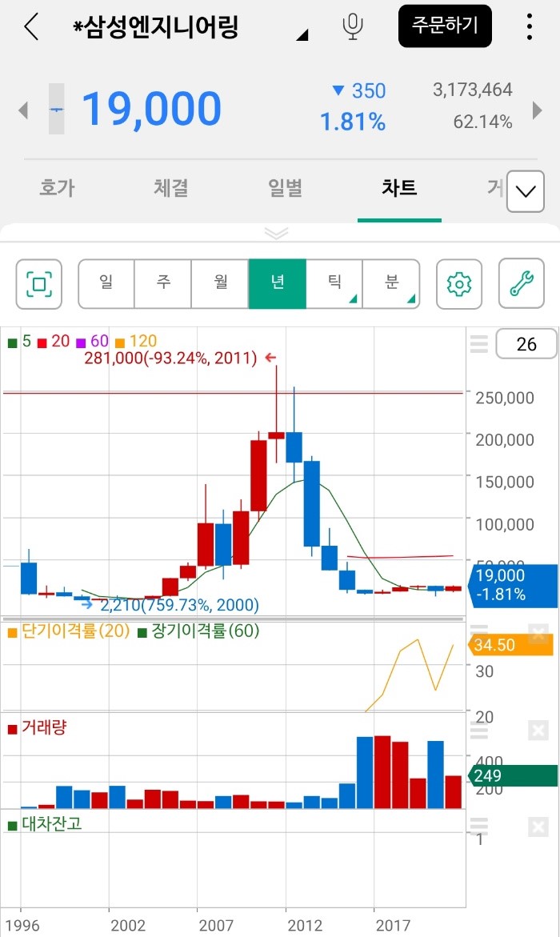Edit the candle count field showing 26

click(526, 344)
